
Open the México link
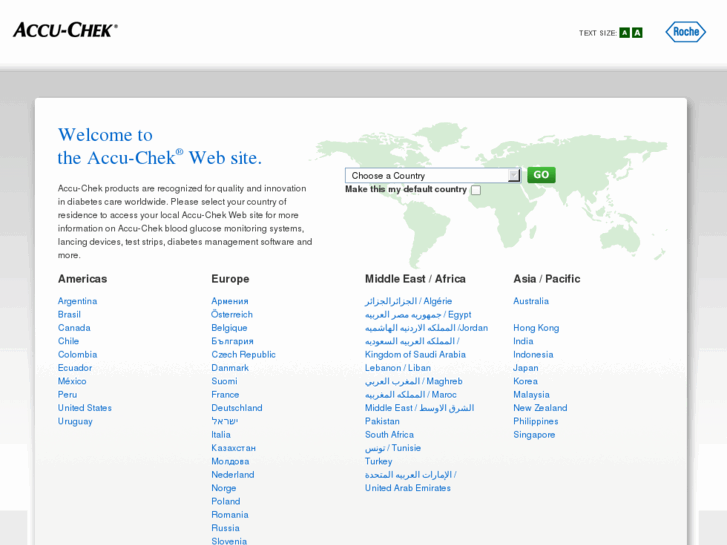tap(72, 381)
